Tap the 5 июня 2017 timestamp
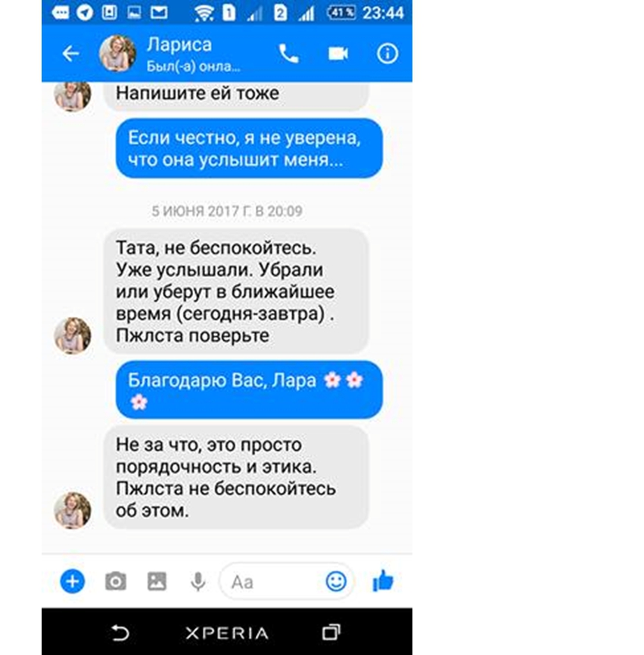Image resolution: width=644 pixels, height=655 pixels. [227, 211]
